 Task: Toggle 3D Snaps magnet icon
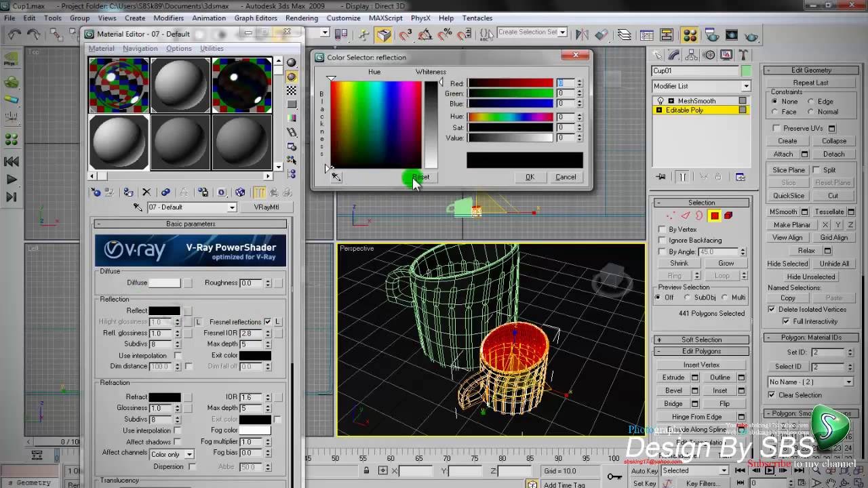[x=405, y=35]
